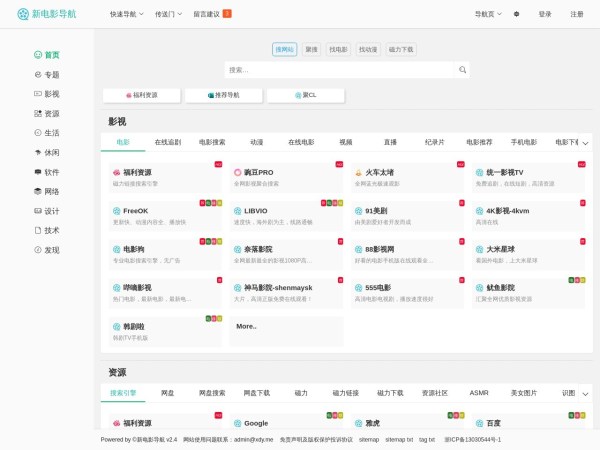Select the 聚搜 search mode
Viewport: 600px width, 450px height.
312,49
